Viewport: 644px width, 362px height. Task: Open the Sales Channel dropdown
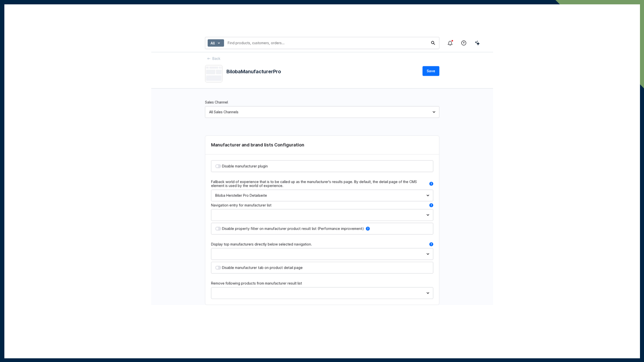point(322,112)
